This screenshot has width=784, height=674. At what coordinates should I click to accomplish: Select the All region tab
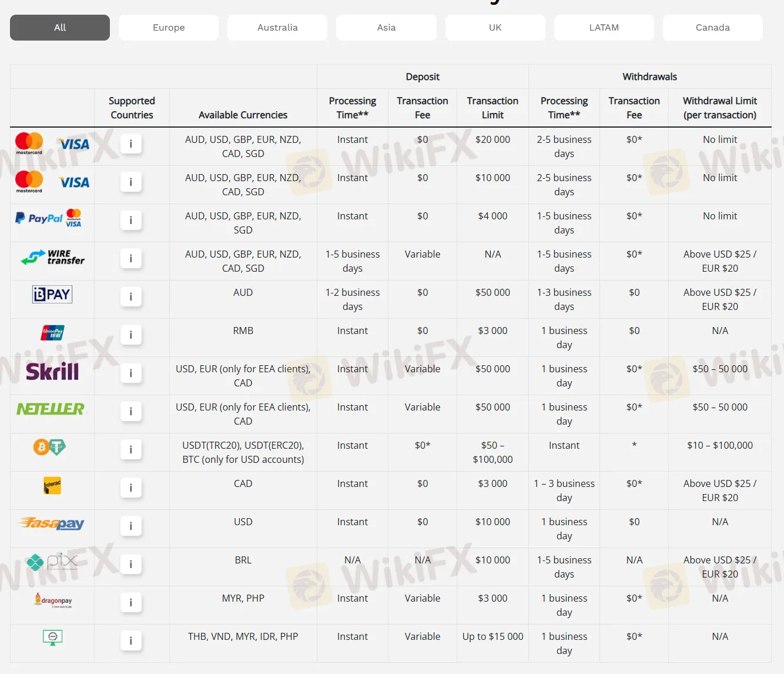pos(60,28)
